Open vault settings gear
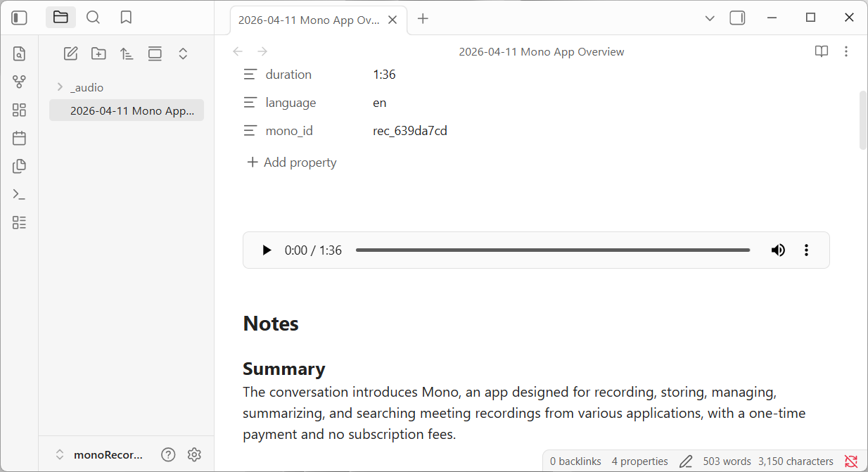This screenshot has width=868, height=472. 195,454
